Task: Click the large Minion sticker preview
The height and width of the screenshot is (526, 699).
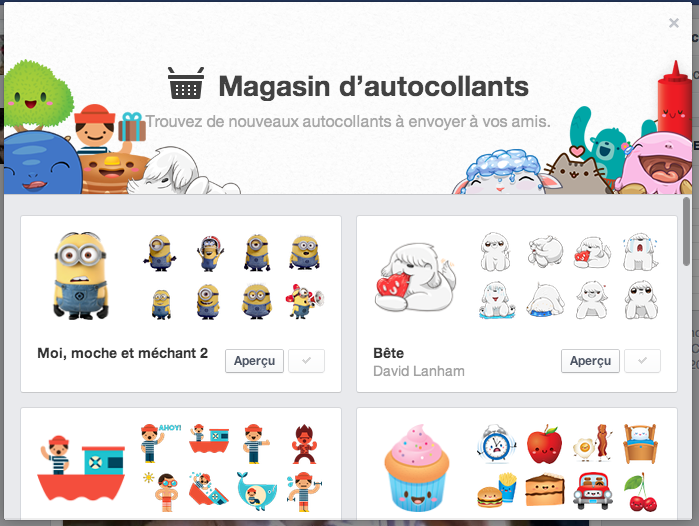Action: point(81,276)
